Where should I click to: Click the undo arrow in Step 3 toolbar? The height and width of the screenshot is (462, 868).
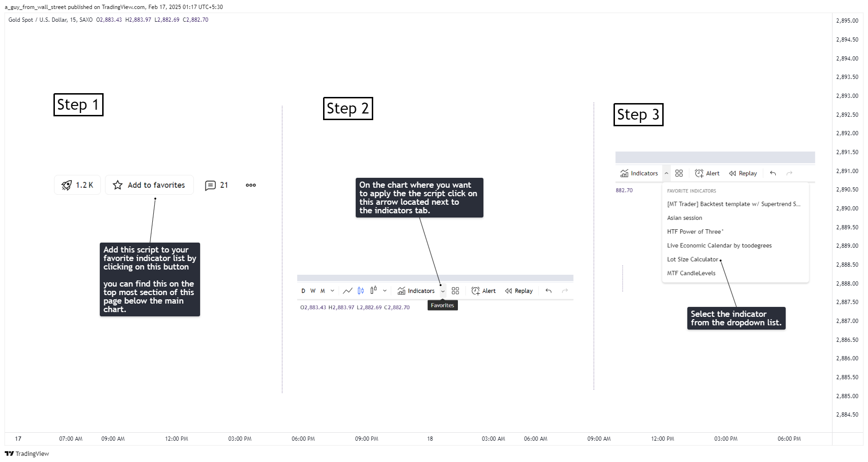point(773,174)
